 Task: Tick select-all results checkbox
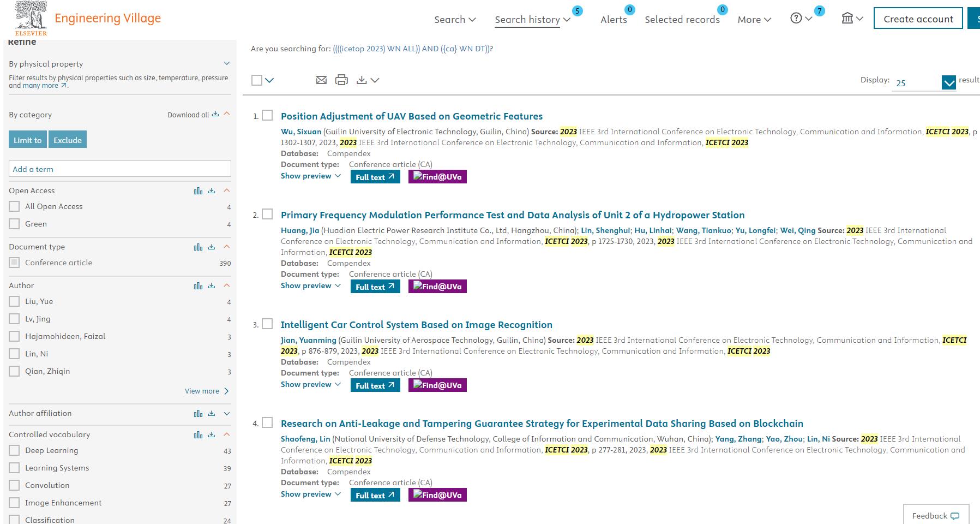click(257, 80)
